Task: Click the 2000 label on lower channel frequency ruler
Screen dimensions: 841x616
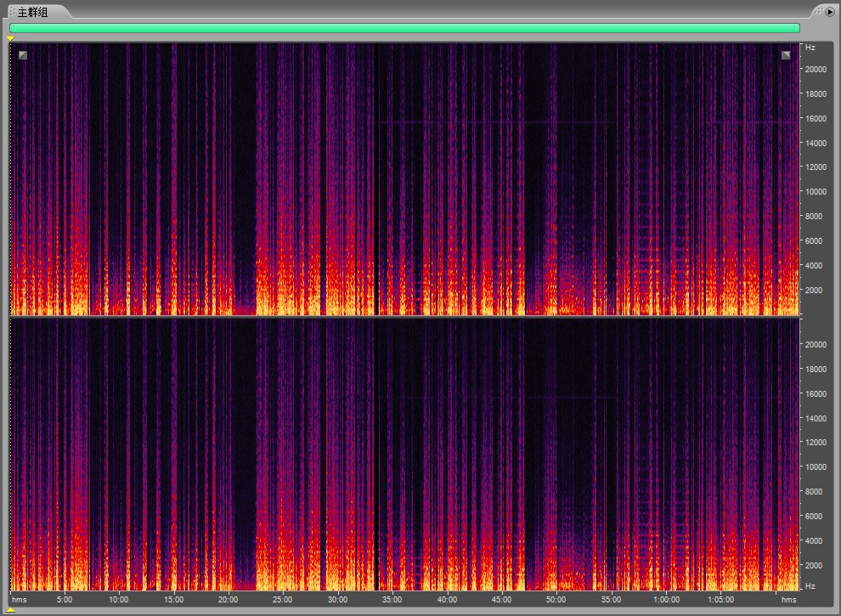Action: pos(814,566)
